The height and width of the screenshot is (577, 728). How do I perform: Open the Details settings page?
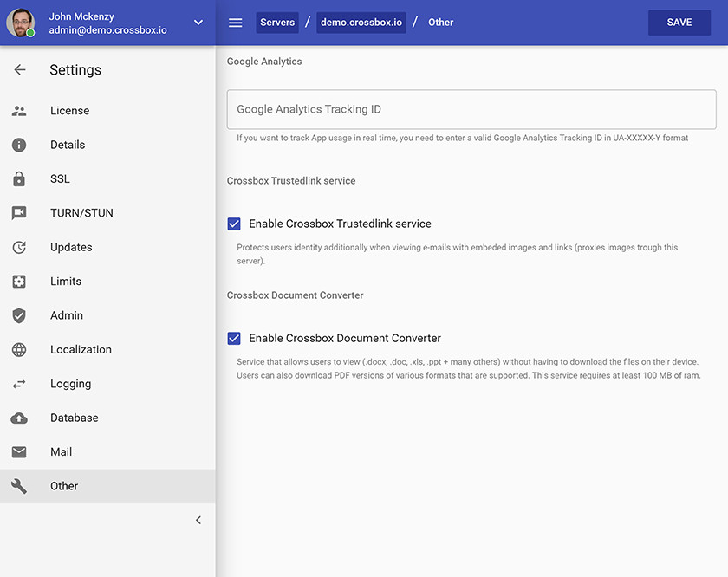click(107, 145)
